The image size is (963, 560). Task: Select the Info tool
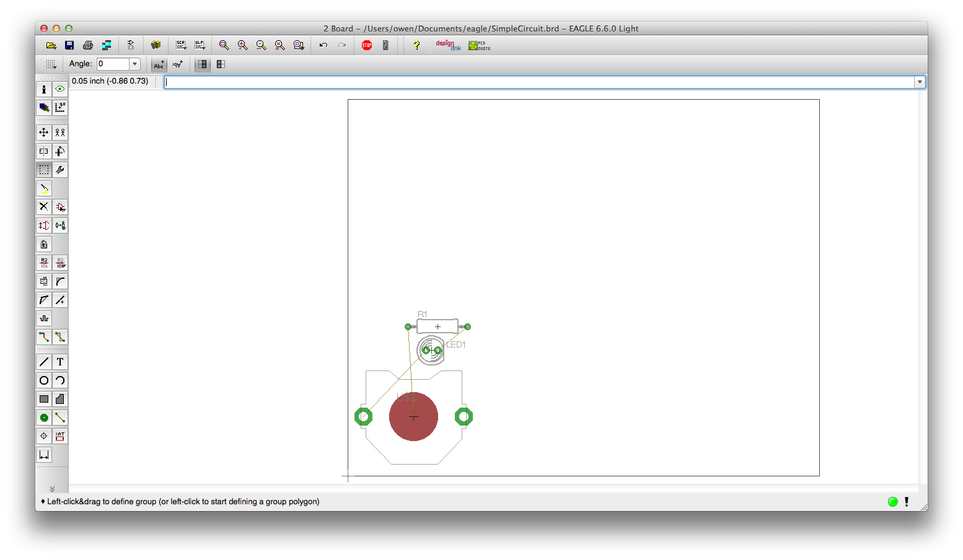(44, 89)
